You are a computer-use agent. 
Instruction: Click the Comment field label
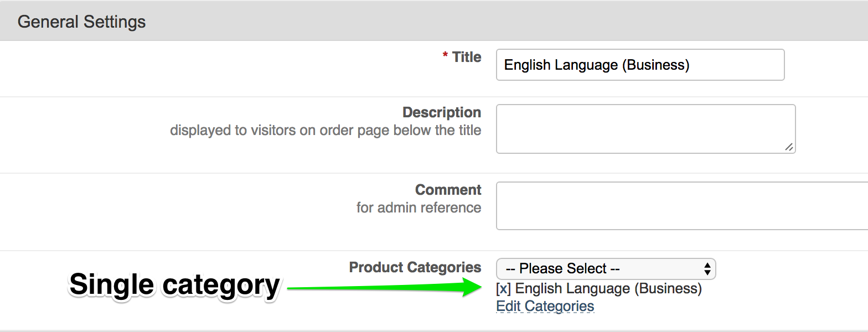(x=448, y=190)
